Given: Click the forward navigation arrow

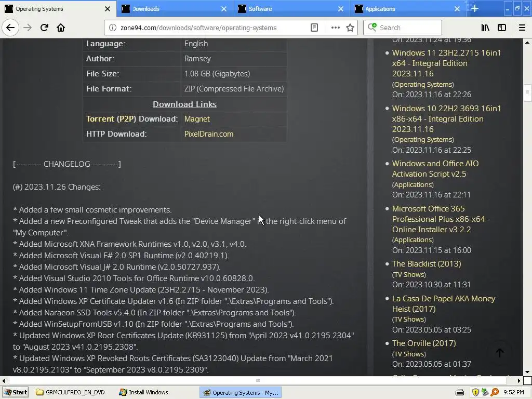Looking at the screenshot, I should click(x=28, y=28).
